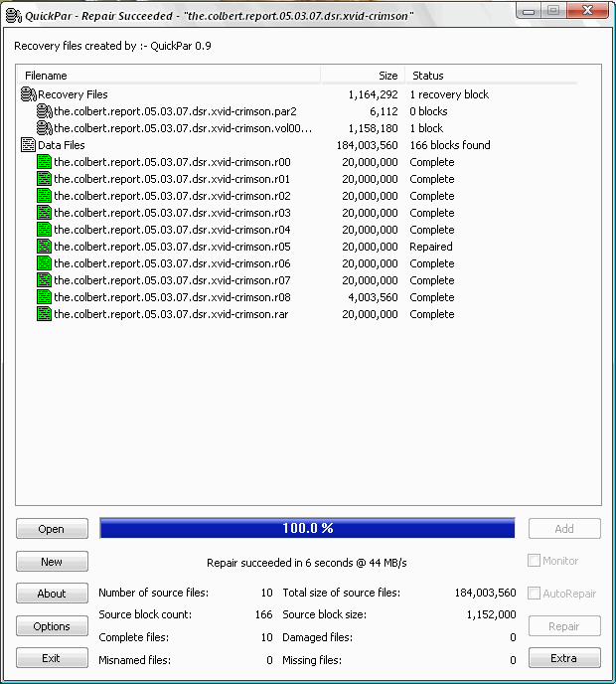Click the green icon of the r05 file
Image resolution: width=616 pixels, height=684 pixels.
44,247
